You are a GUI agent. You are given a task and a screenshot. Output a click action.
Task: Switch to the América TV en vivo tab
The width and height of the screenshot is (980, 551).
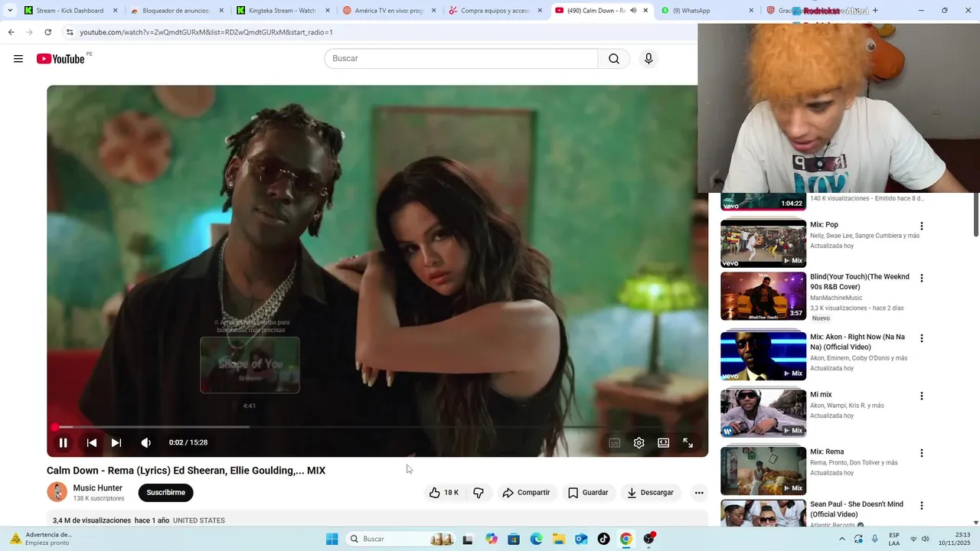(387, 11)
